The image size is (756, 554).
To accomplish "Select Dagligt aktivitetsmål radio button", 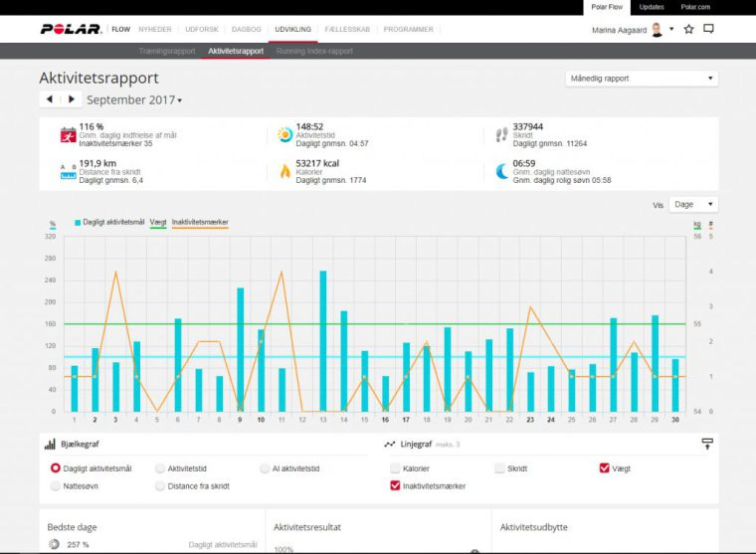I will pos(56,468).
